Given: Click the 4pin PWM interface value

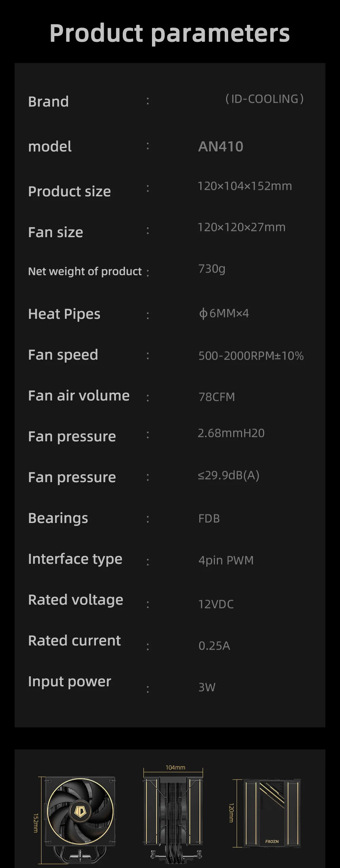Looking at the screenshot, I should pyautogui.click(x=226, y=560).
